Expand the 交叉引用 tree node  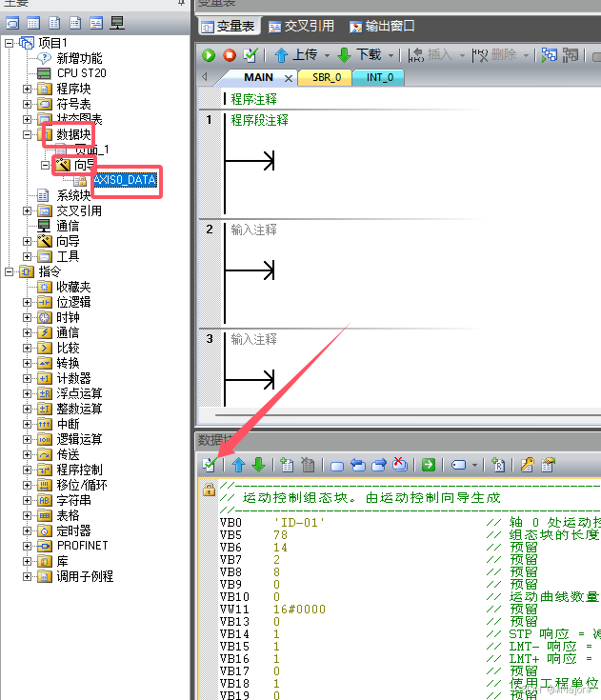pyautogui.click(x=28, y=210)
